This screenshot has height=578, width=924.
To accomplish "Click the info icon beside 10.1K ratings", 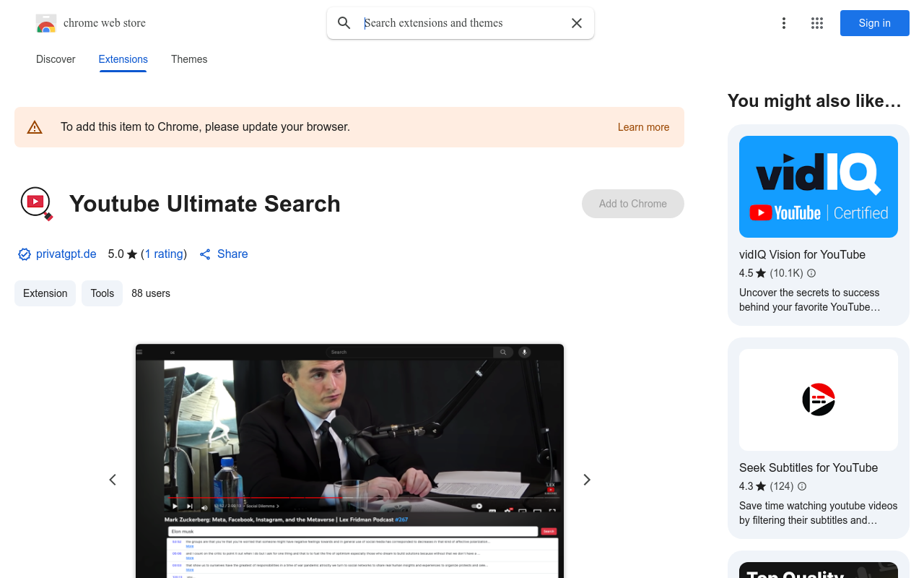I will pos(811,273).
